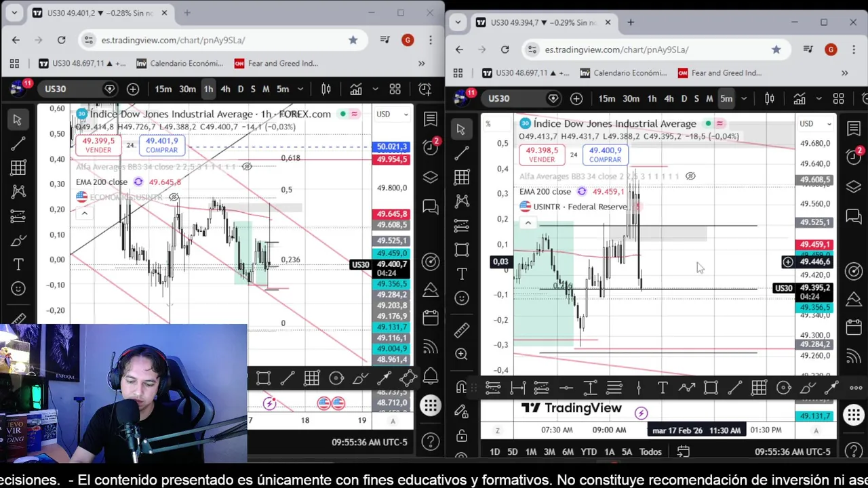
Task: Expand timeframe dropdown in left window
Action: pyautogui.click(x=300, y=89)
